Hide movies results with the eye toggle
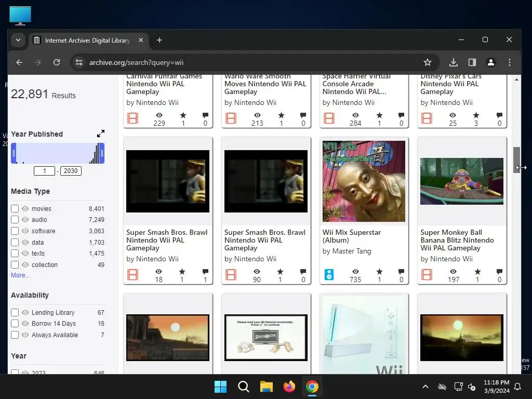Image resolution: width=532 pixels, height=399 pixels. click(x=25, y=208)
